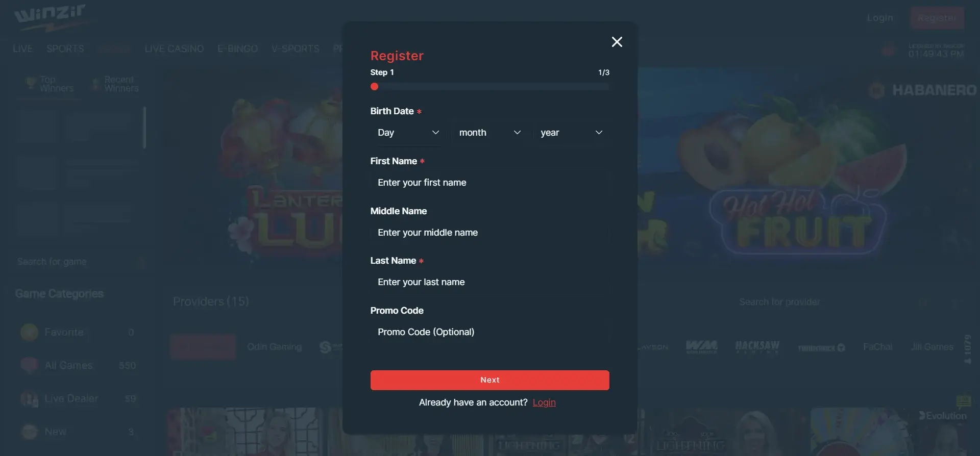The image size is (980, 456).
Task: Open the year dropdown for birth date
Action: pyautogui.click(x=571, y=133)
